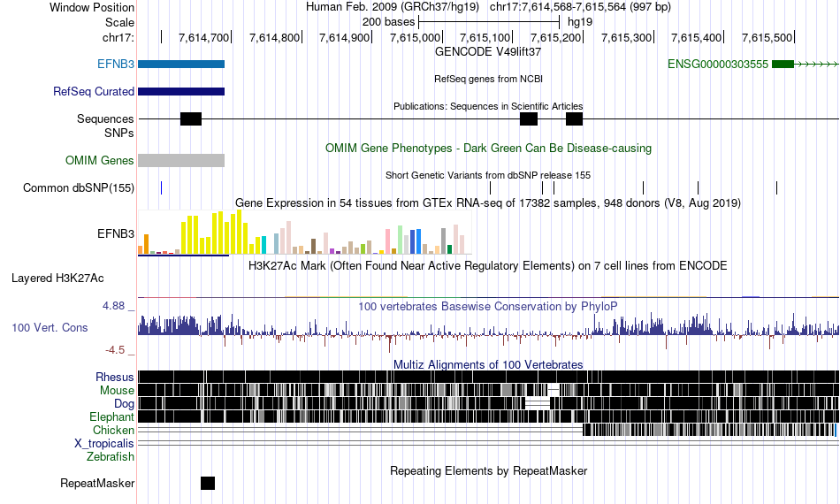Click the 7,615,500 ruler coordinate

click(x=767, y=37)
